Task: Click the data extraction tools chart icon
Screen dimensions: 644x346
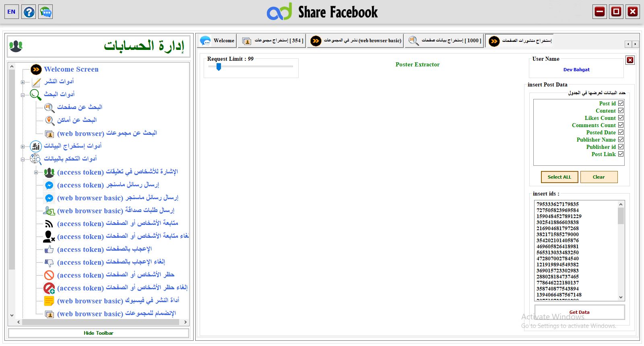Action: (x=36, y=146)
